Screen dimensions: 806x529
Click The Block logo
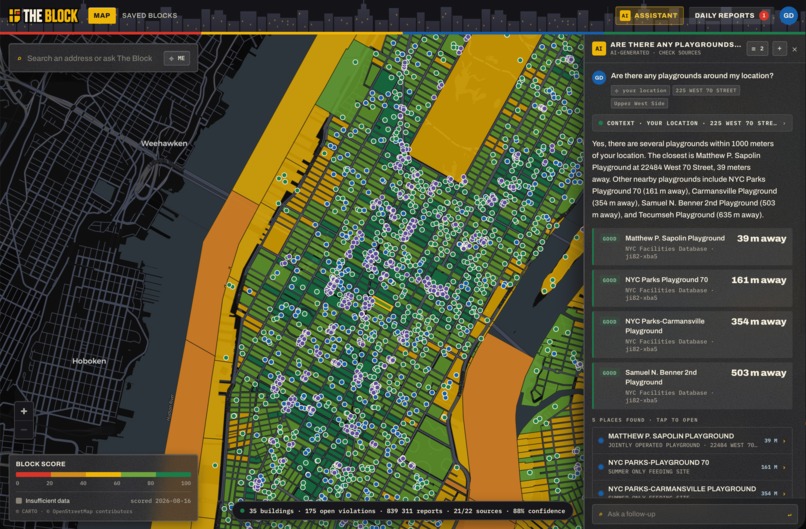tap(44, 15)
